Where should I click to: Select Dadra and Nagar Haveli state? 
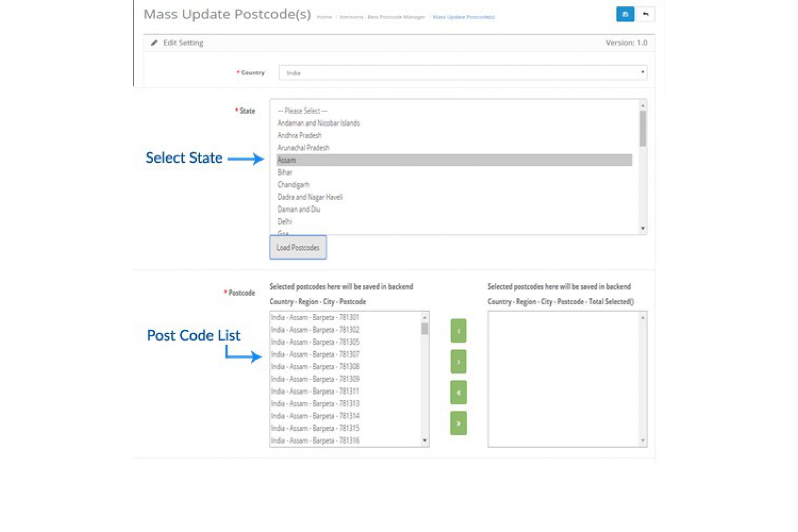coord(454,197)
